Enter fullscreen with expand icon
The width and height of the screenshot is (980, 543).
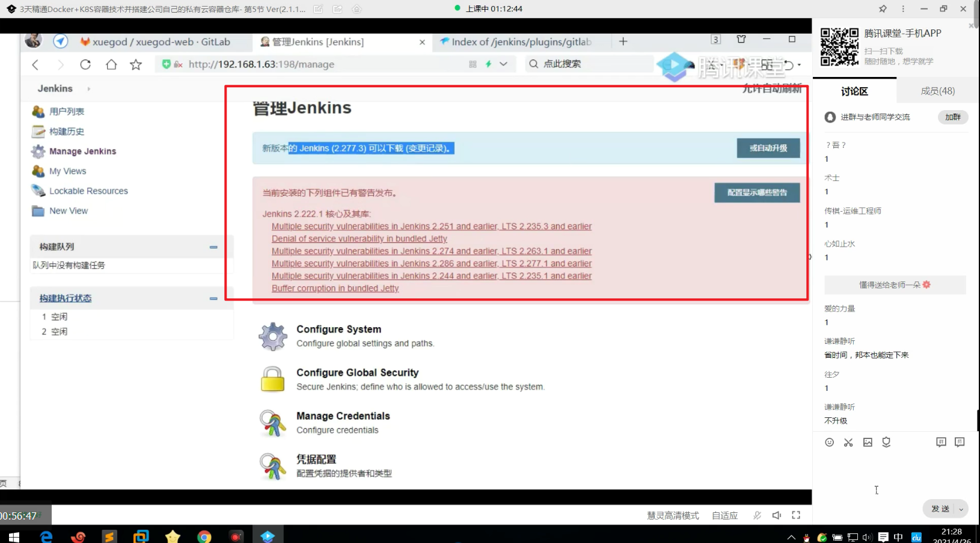click(796, 515)
